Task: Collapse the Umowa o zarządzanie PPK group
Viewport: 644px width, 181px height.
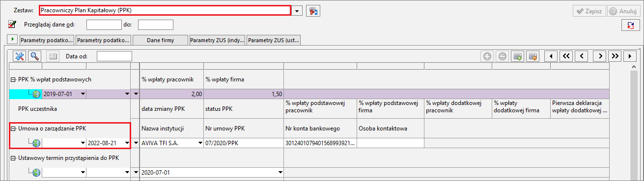Action: (x=13, y=129)
